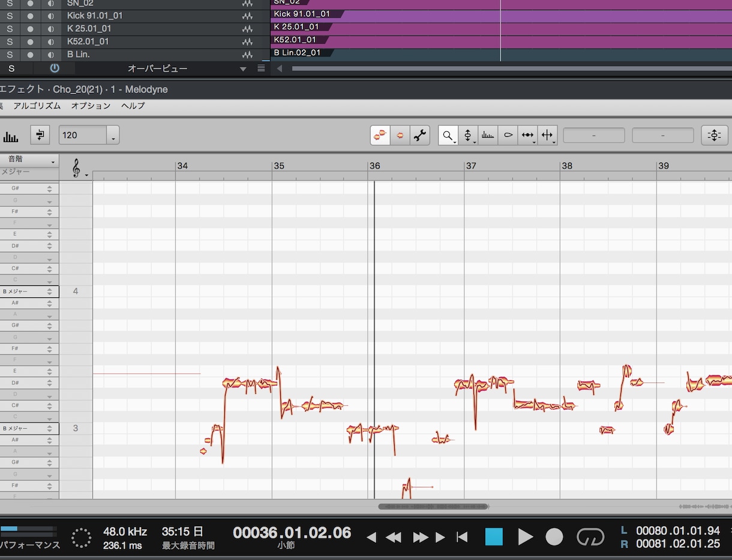Click the arrangement overview horizontal scrollbar
732x560 pixels.
click(512, 68)
